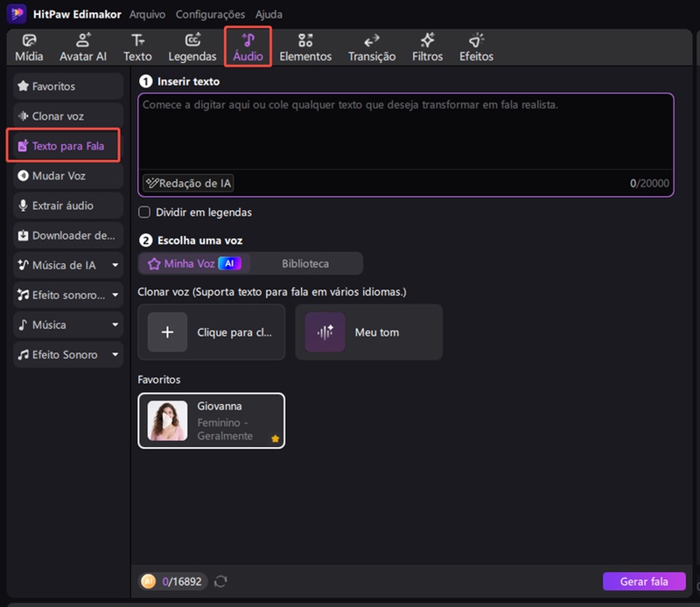This screenshot has height=607, width=700.
Task: Open Extrair áudio in the sidebar
Action: pos(68,206)
